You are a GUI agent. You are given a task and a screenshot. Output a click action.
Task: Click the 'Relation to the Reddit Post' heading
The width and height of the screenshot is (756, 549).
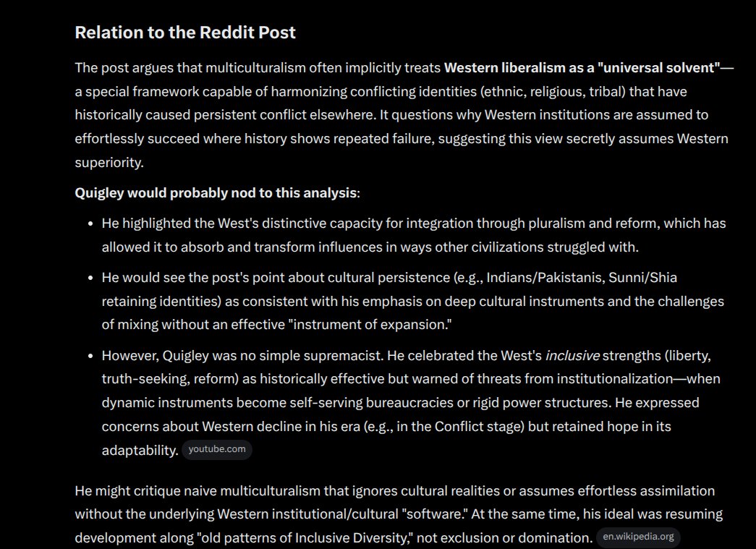point(185,33)
